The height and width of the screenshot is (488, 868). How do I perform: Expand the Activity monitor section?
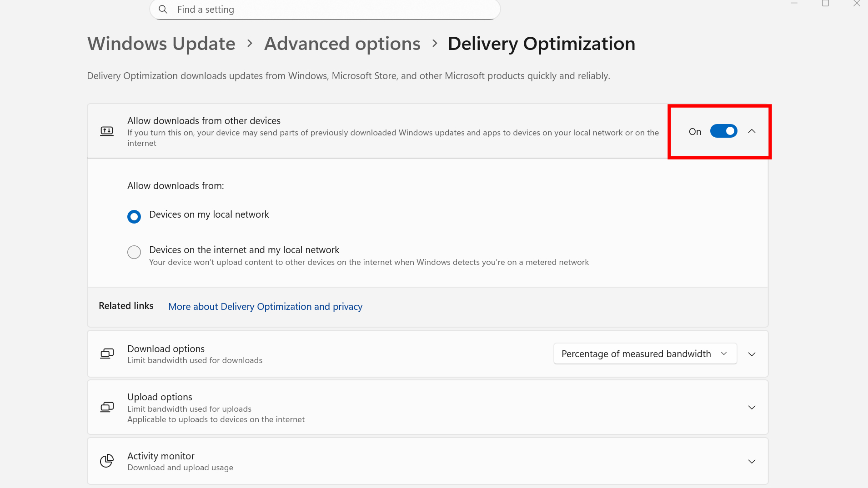tap(752, 461)
